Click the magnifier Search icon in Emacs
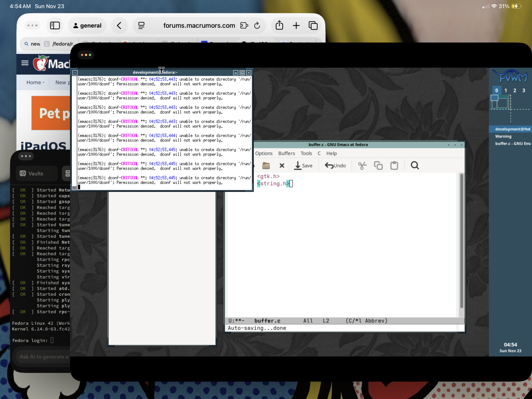Image resolution: width=532 pixels, height=399 pixels. (x=414, y=165)
